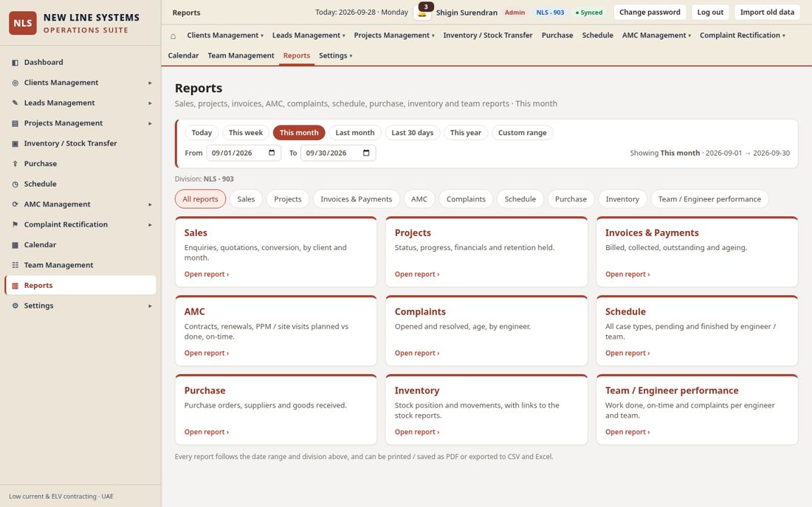
Task: Click the Calendar sidebar icon
Action: tap(15, 245)
